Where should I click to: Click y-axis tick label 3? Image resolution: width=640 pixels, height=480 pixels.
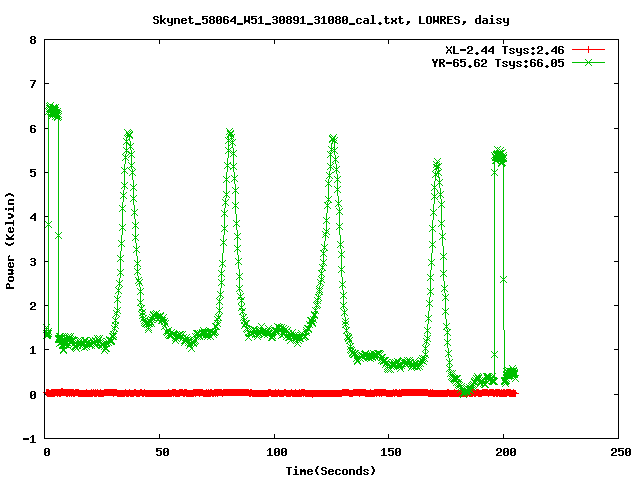33,262
